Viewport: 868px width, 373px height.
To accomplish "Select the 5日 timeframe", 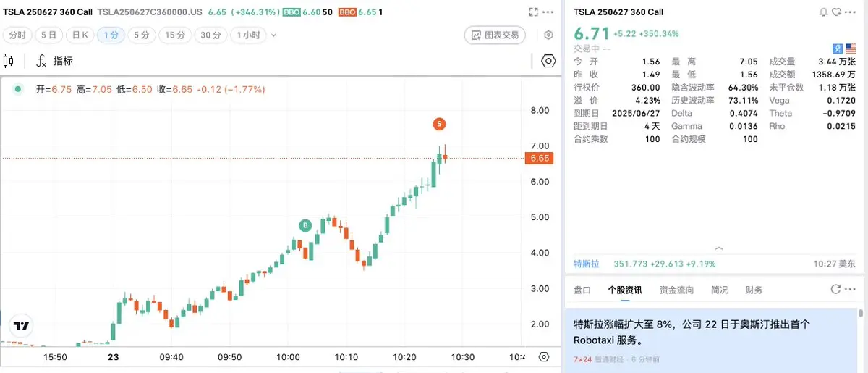I will [48, 35].
